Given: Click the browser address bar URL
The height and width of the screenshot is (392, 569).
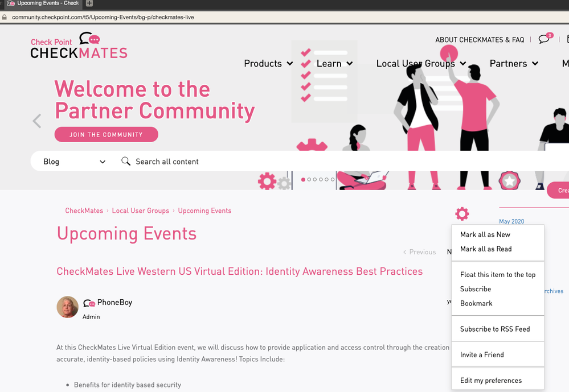Looking at the screenshot, I should (103, 17).
